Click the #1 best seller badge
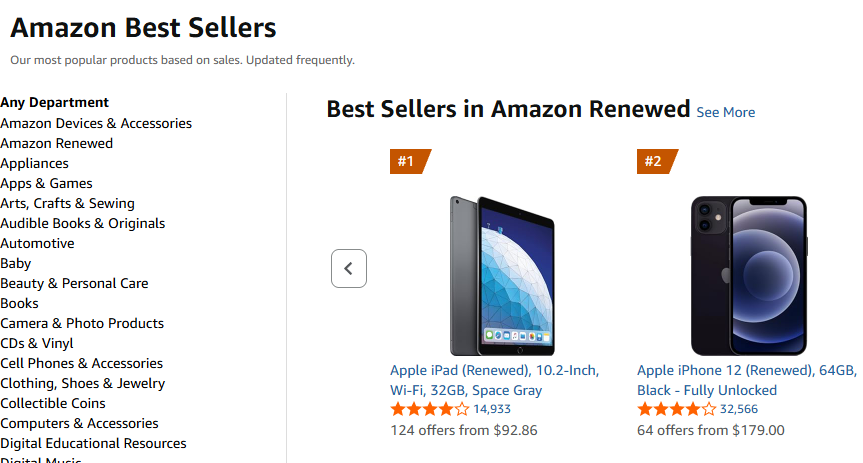863x463 pixels. coord(408,161)
